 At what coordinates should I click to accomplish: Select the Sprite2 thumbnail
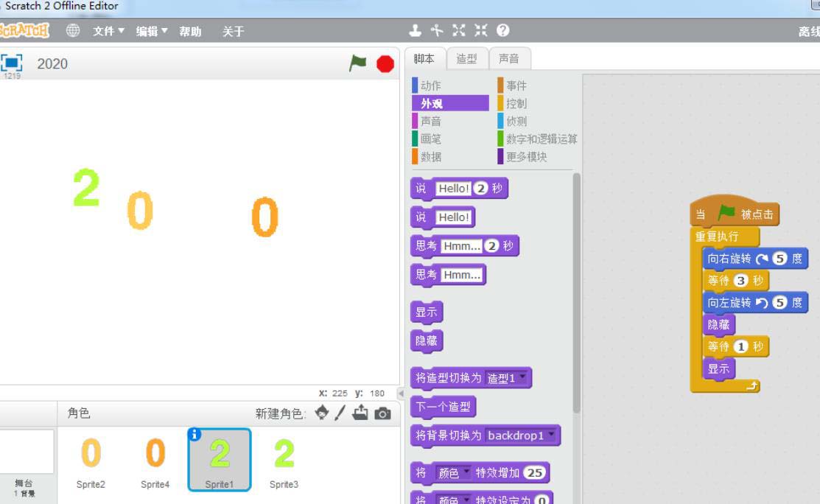91,460
